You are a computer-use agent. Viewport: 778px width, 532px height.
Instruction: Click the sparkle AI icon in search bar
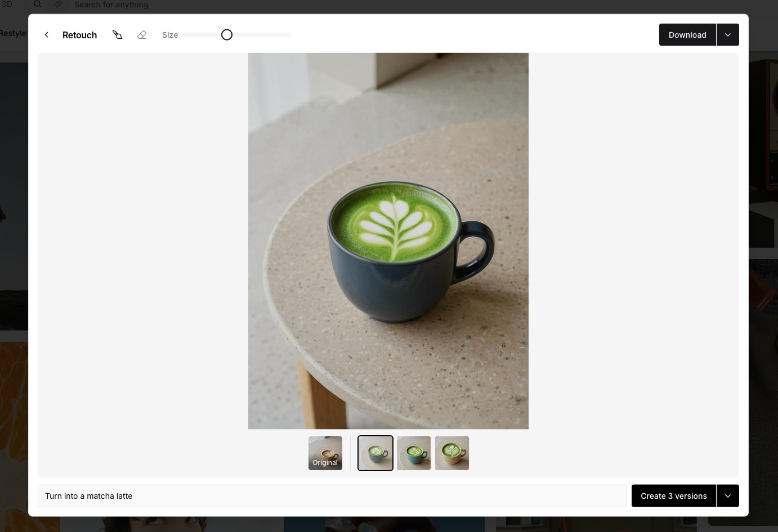pyautogui.click(x=58, y=5)
